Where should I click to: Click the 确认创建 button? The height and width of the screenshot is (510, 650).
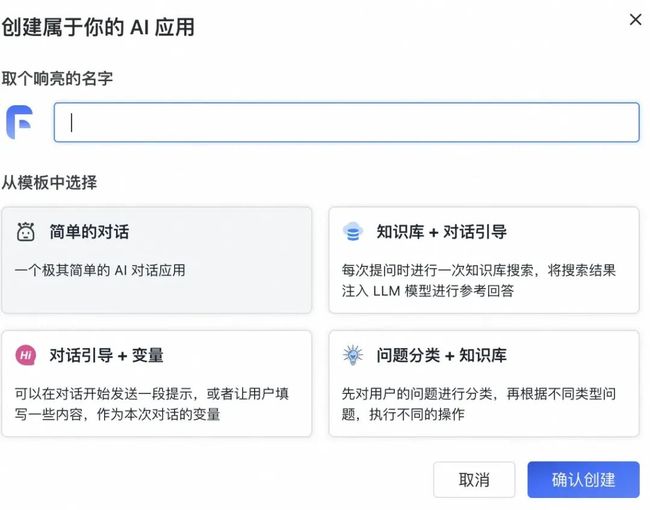(x=583, y=480)
